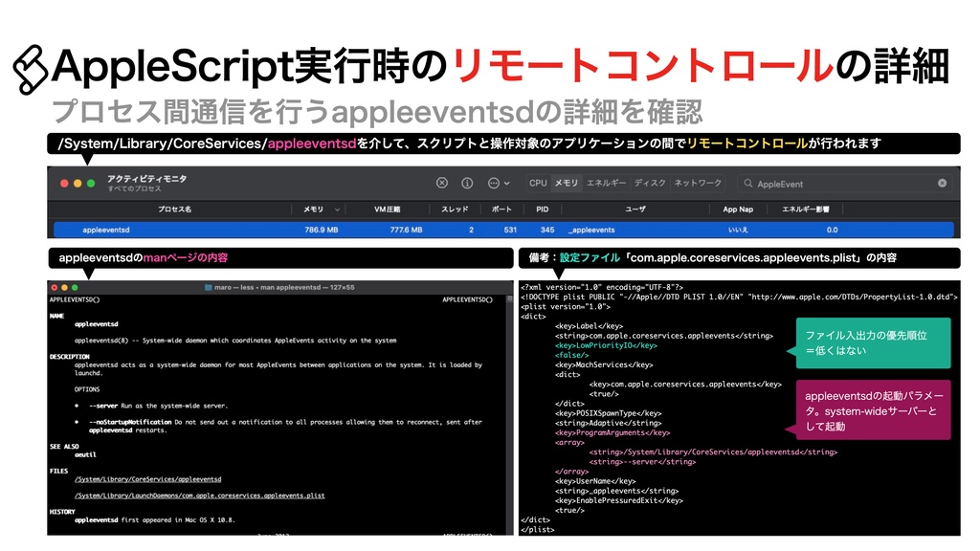Select the エネルギー tab
Image resolution: width=980 pixels, height=551 pixels.
(x=607, y=184)
